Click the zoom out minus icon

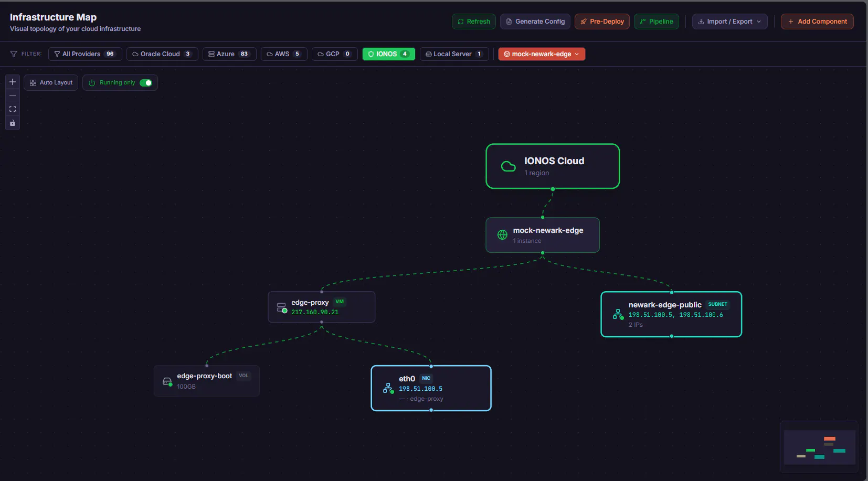[13, 95]
